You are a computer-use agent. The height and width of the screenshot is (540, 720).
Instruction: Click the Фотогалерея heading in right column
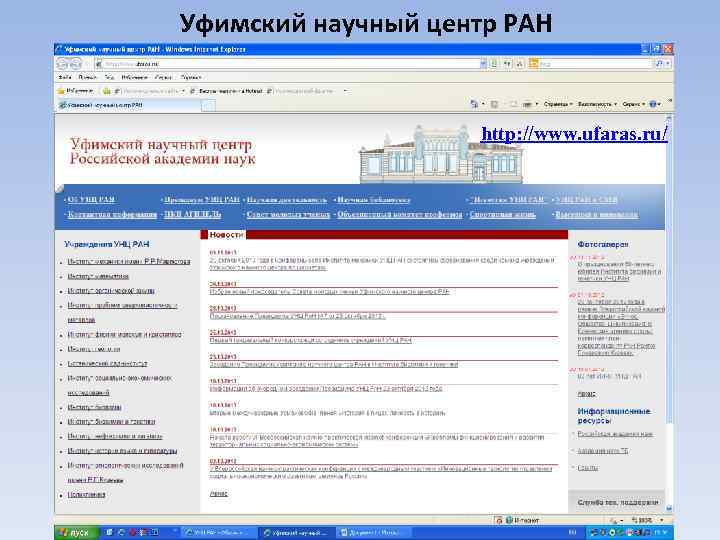[x=602, y=244]
